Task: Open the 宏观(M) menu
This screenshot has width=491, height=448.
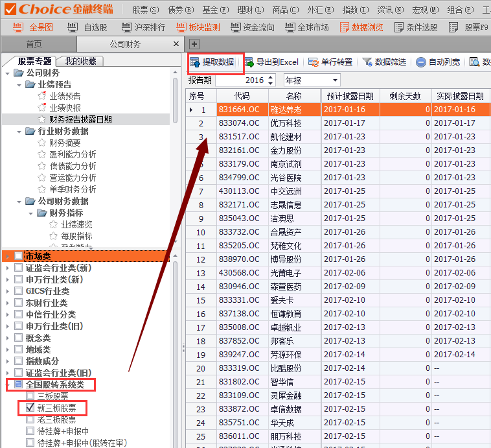Action: point(425,10)
